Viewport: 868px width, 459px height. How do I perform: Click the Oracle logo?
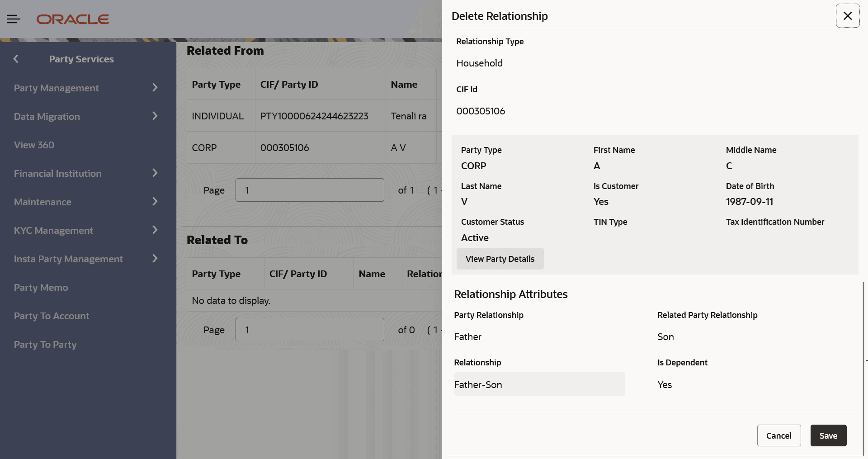pyautogui.click(x=73, y=19)
